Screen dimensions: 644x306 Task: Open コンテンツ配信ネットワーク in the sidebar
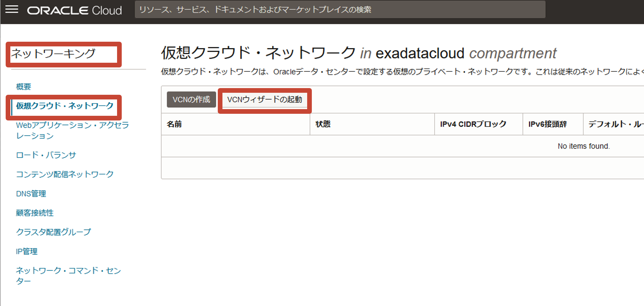point(65,174)
